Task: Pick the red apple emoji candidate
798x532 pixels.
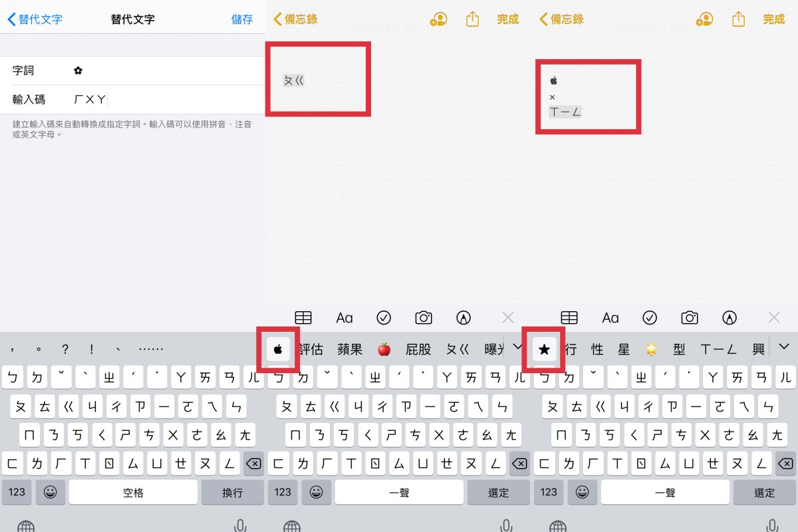Action: 384,349
